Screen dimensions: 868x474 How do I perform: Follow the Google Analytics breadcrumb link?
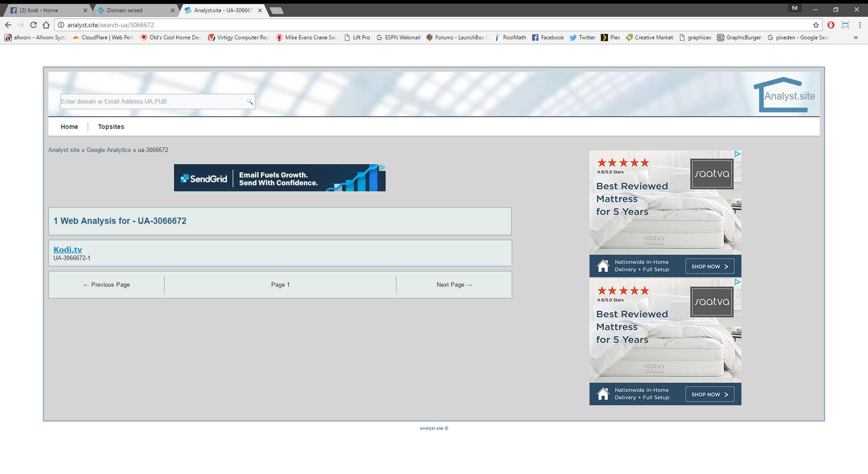point(108,150)
